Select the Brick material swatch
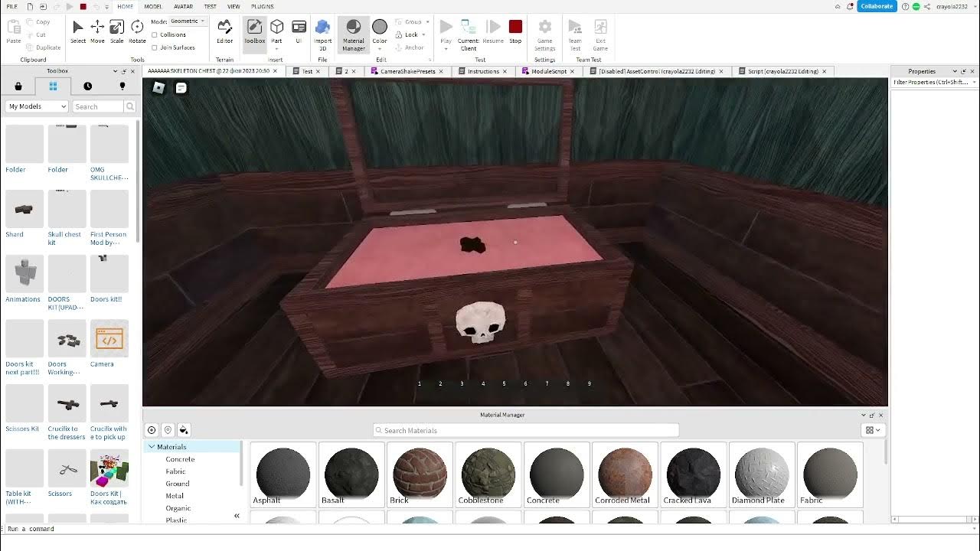The width and height of the screenshot is (980, 551). [420, 474]
